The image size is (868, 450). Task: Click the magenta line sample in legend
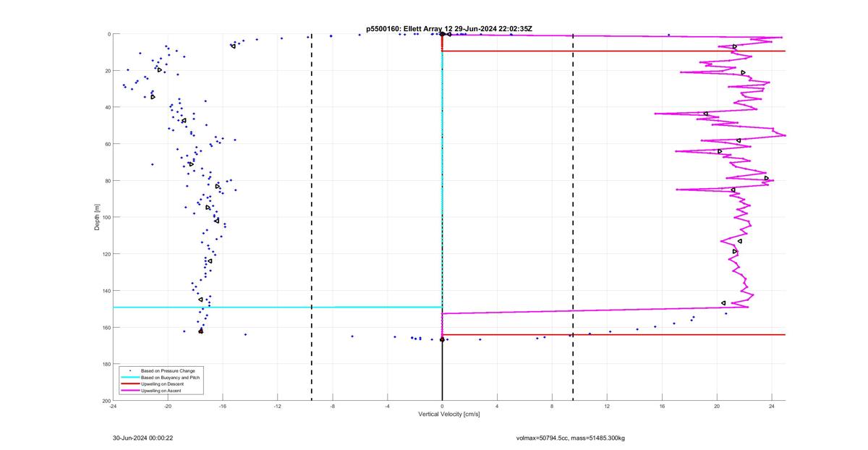pyautogui.click(x=129, y=391)
